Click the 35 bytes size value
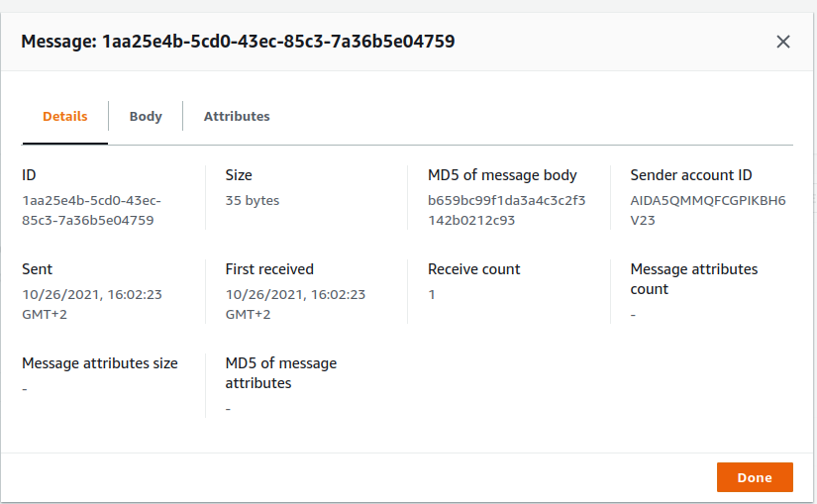This screenshot has height=504, width=817. coord(252,200)
